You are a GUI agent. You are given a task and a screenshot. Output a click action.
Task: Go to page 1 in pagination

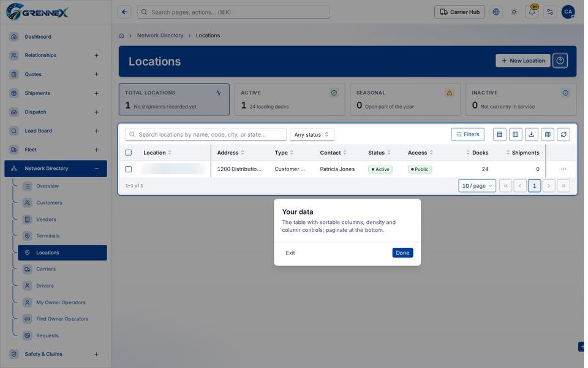pos(534,185)
